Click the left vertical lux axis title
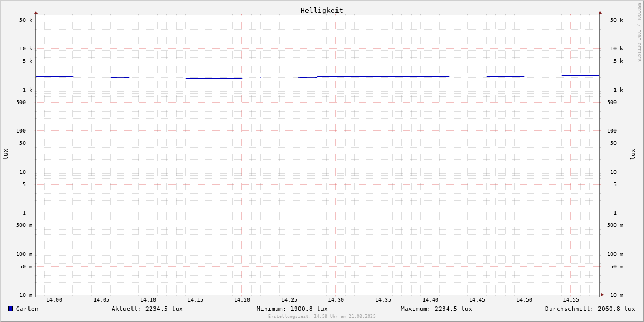The height and width of the screenshot is (322, 644). [5, 154]
